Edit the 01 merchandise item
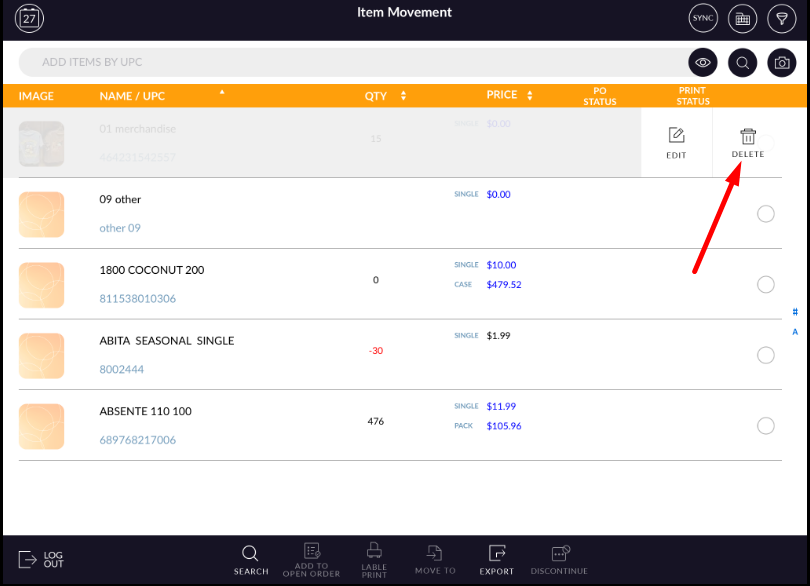The height and width of the screenshot is (586, 810). 676,143
